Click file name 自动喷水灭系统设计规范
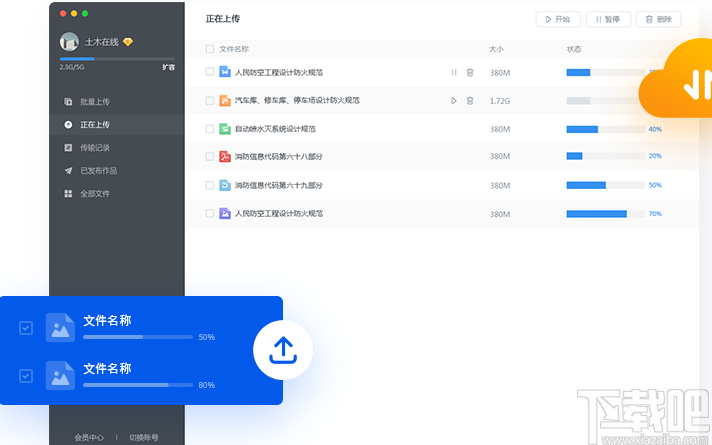 point(275,129)
